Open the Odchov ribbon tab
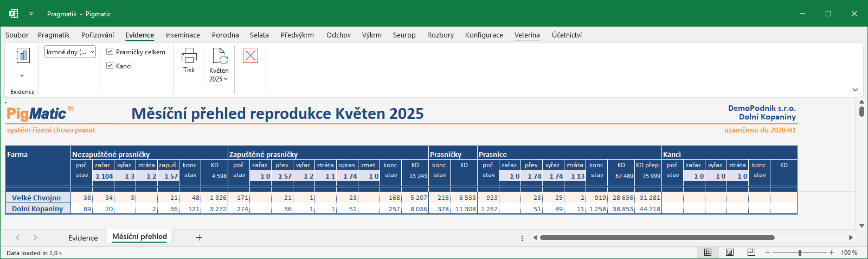Viewport: 868px width, 259px height. coord(338,35)
